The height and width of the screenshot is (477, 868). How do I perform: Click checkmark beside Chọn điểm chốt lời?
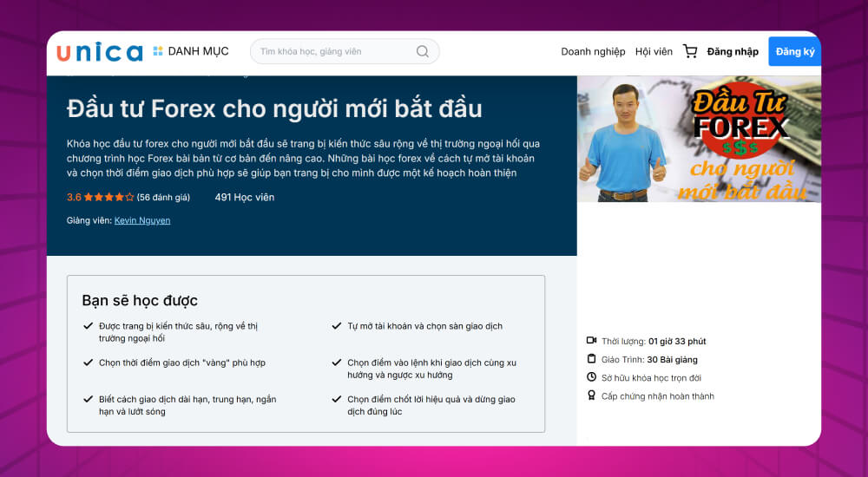[x=337, y=399]
